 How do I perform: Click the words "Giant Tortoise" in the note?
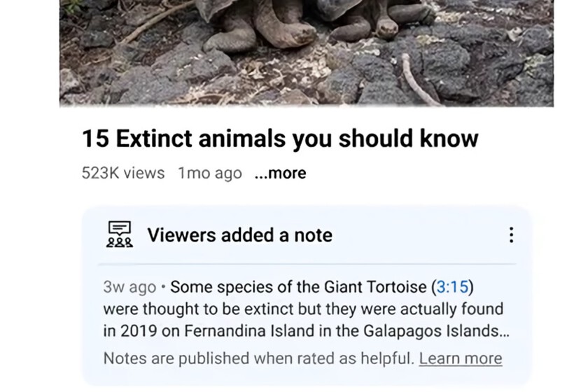pos(379,287)
